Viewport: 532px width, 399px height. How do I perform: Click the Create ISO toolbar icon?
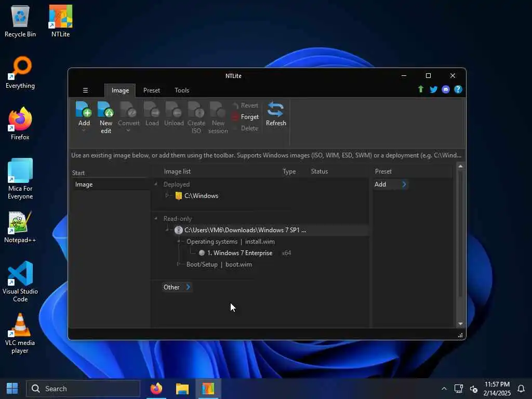point(196,110)
